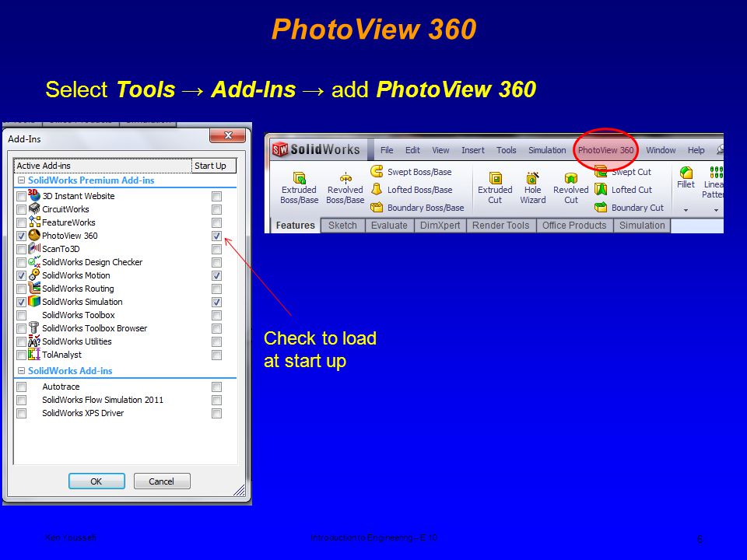Image resolution: width=747 pixels, height=560 pixels.
Task: Click the Revolved Cut icon
Action: pos(570,178)
